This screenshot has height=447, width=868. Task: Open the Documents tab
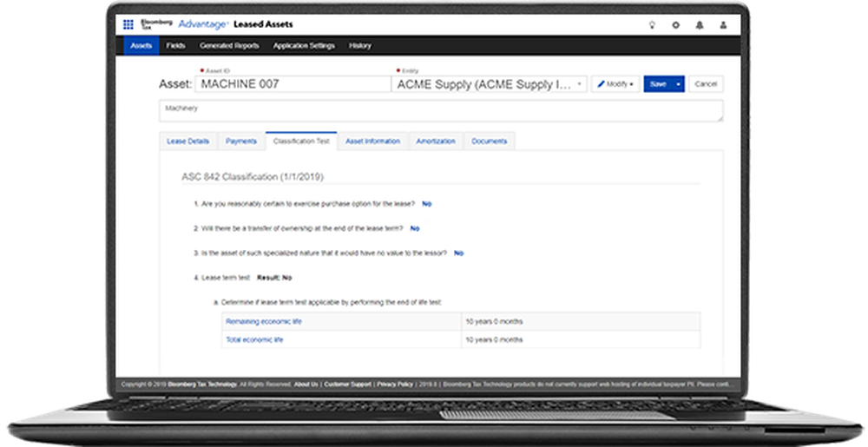pyautogui.click(x=490, y=141)
